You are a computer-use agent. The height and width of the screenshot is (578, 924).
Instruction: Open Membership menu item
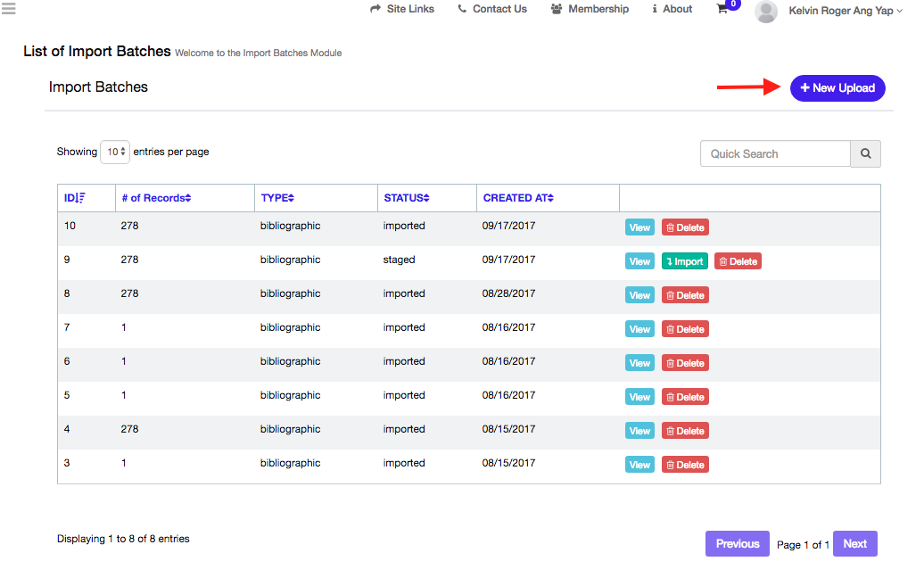(x=590, y=9)
